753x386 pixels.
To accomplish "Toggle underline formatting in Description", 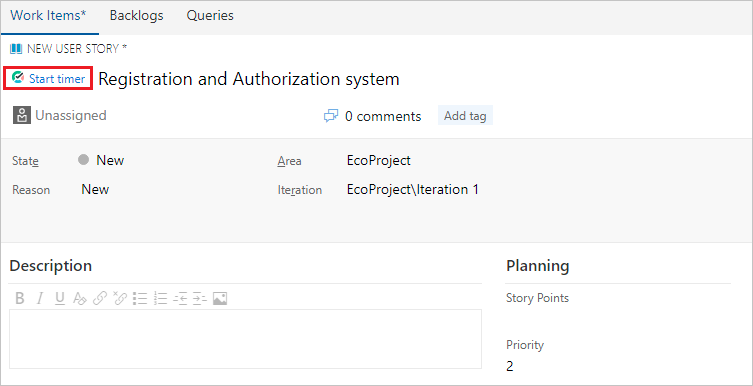I will (60, 299).
